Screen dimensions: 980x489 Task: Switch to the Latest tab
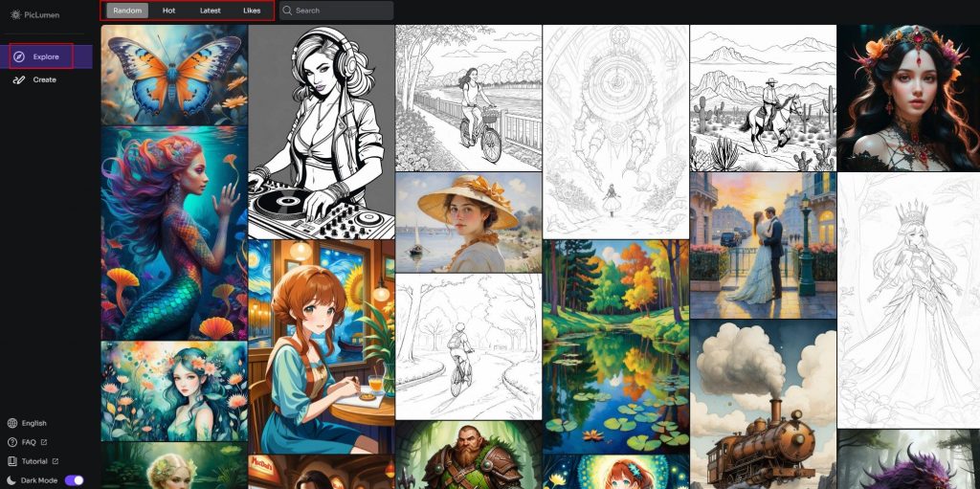coord(210,11)
